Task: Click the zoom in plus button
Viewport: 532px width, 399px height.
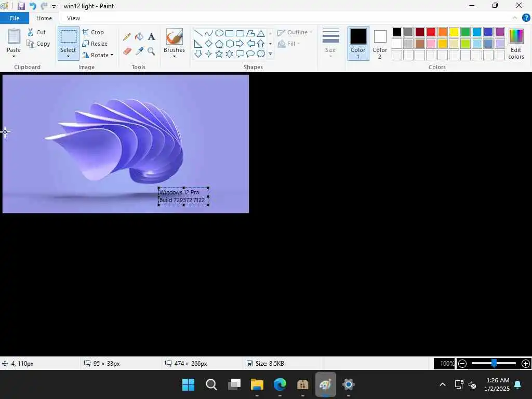Action: click(x=526, y=364)
